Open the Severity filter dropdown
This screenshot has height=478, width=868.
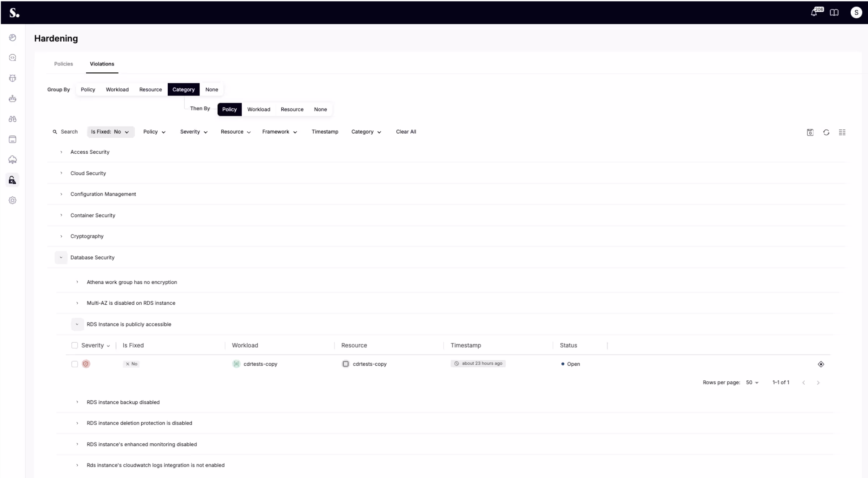pos(193,132)
